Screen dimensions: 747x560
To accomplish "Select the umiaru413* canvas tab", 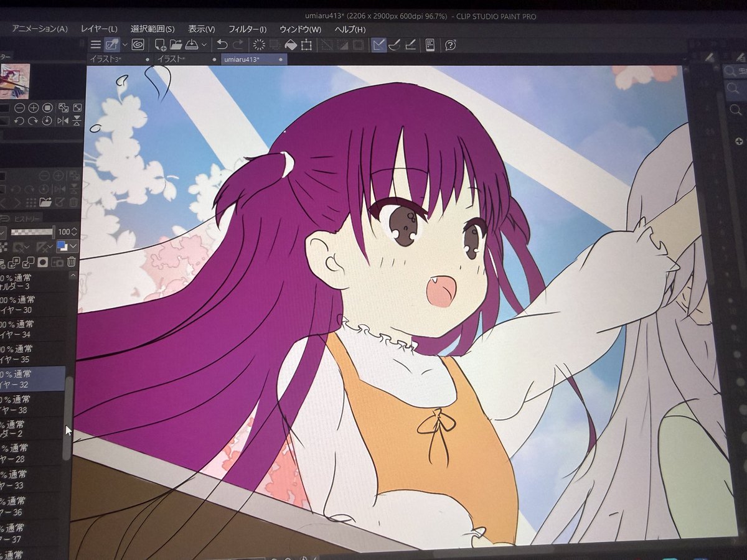I will click(254, 59).
